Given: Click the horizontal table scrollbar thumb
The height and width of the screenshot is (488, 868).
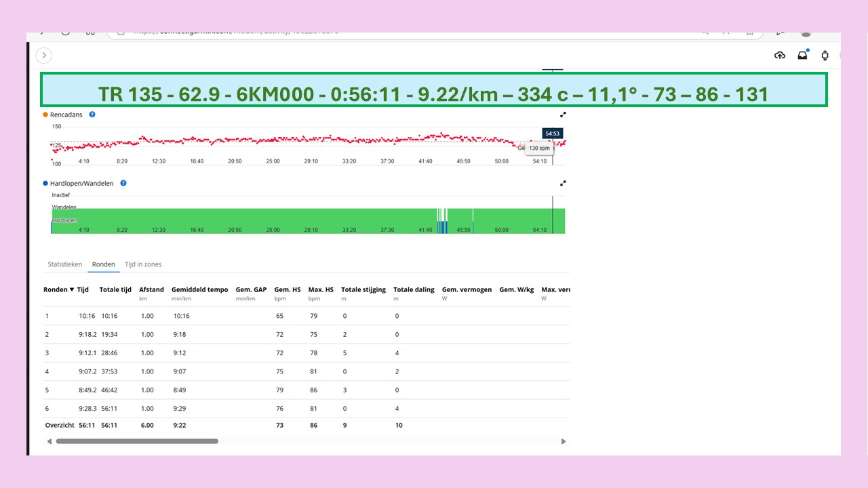Looking at the screenshot, I should pyautogui.click(x=137, y=441).
